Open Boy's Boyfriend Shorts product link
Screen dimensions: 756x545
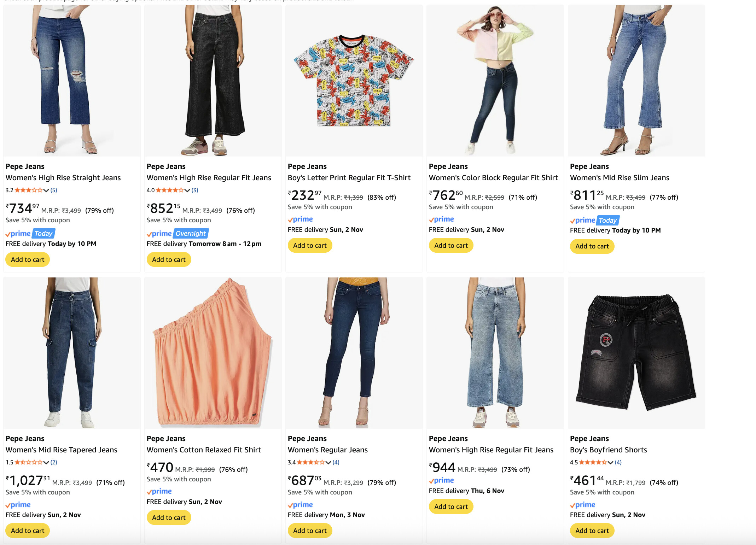(608, 450)
